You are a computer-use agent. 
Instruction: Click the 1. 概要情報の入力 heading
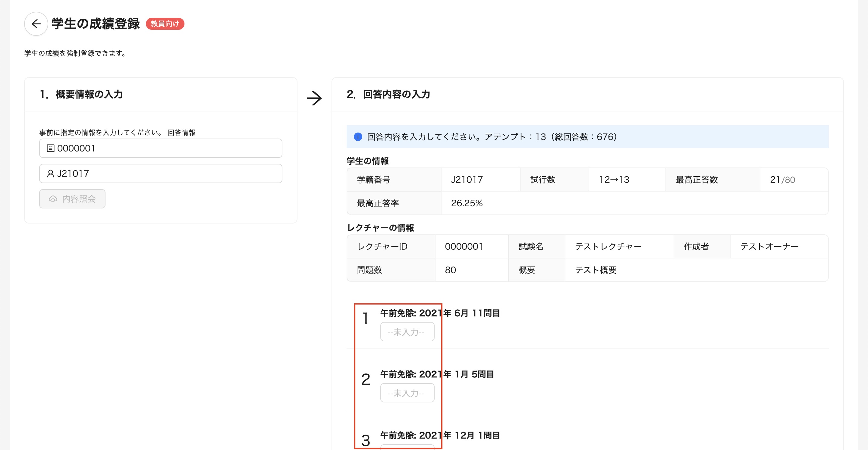[81, 94]
